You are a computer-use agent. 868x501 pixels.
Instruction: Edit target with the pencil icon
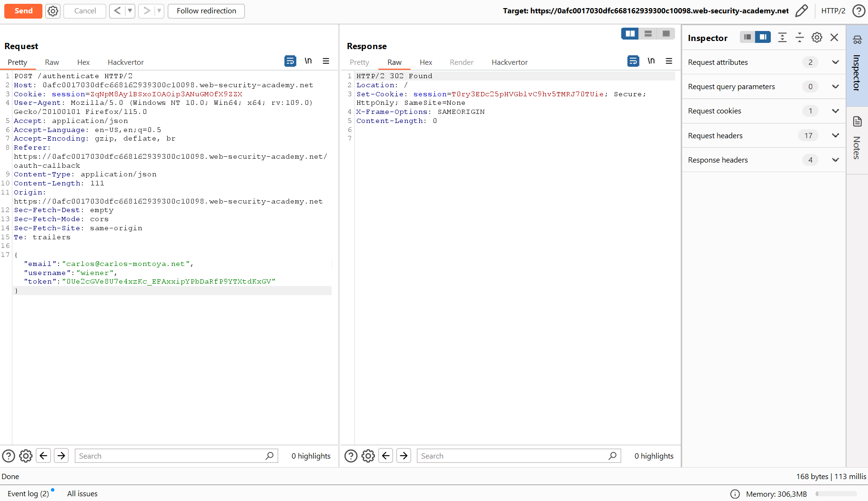pyautogui.click(x=802, y=11)
